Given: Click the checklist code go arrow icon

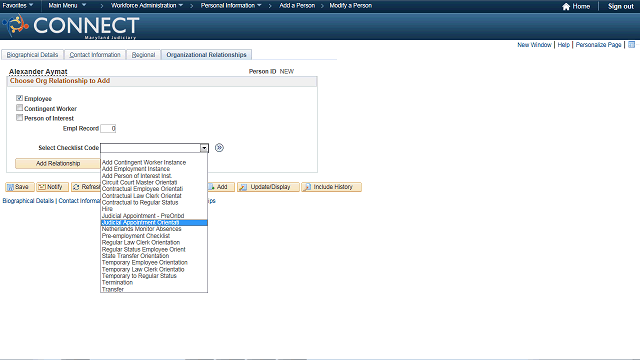Looking at the screenshot, I should tap(219, 148).
